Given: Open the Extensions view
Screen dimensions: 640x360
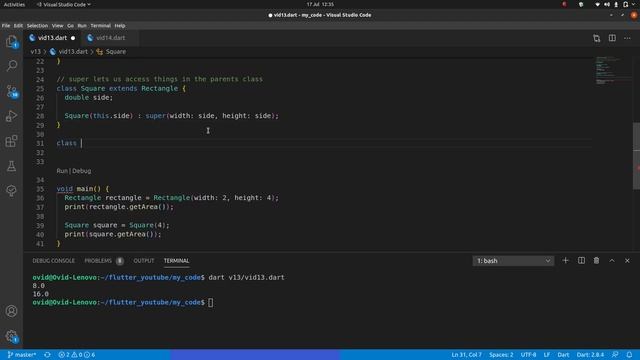Looking at the screenshot, I should (11, 141).
